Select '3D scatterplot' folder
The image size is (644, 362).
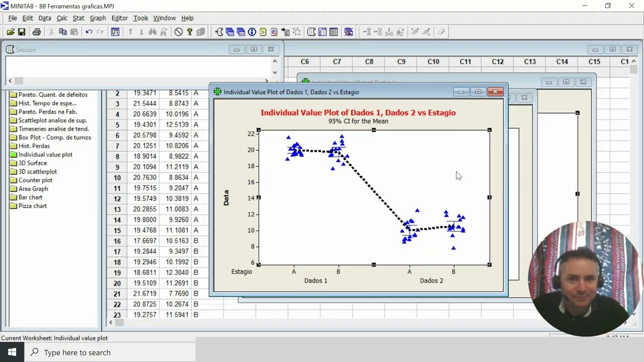point(38,171)
